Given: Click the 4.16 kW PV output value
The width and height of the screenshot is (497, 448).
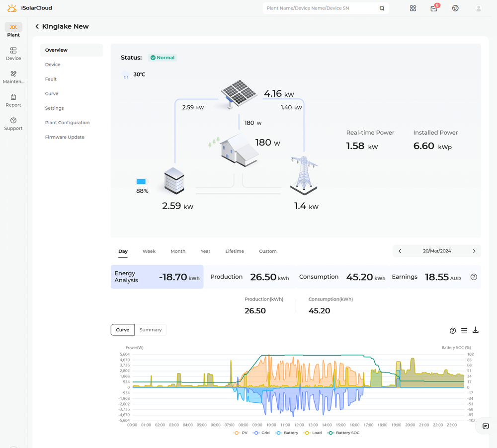Looking at the screenshot, I should tap(279, 94).
